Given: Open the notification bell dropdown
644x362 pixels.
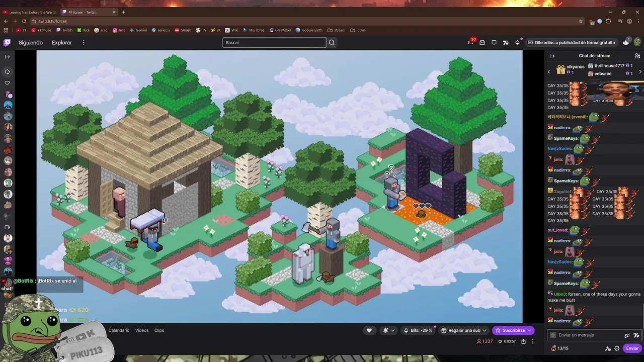Looking at the screenshot, I should point(388,330).
